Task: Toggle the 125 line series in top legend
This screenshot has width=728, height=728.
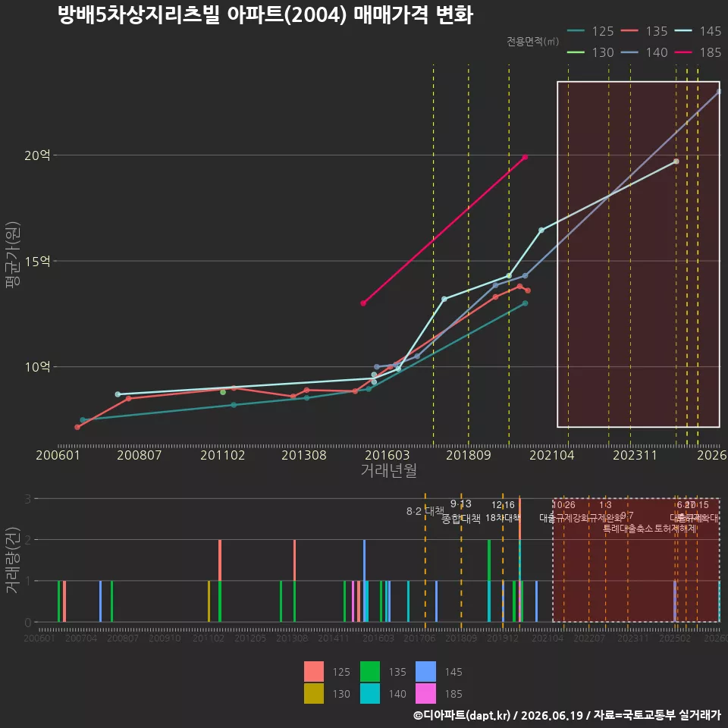Action: 591,31
